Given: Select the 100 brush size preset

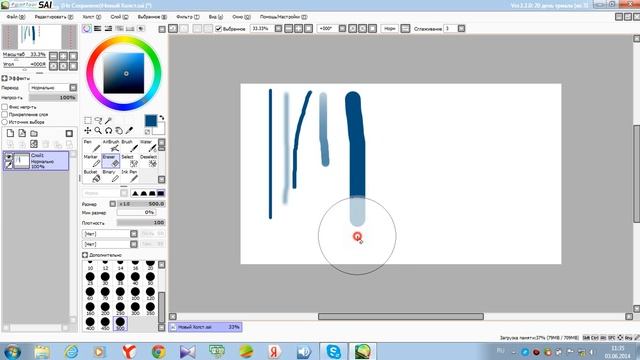Looking at the screenshot, I should [x=135, y=293].
